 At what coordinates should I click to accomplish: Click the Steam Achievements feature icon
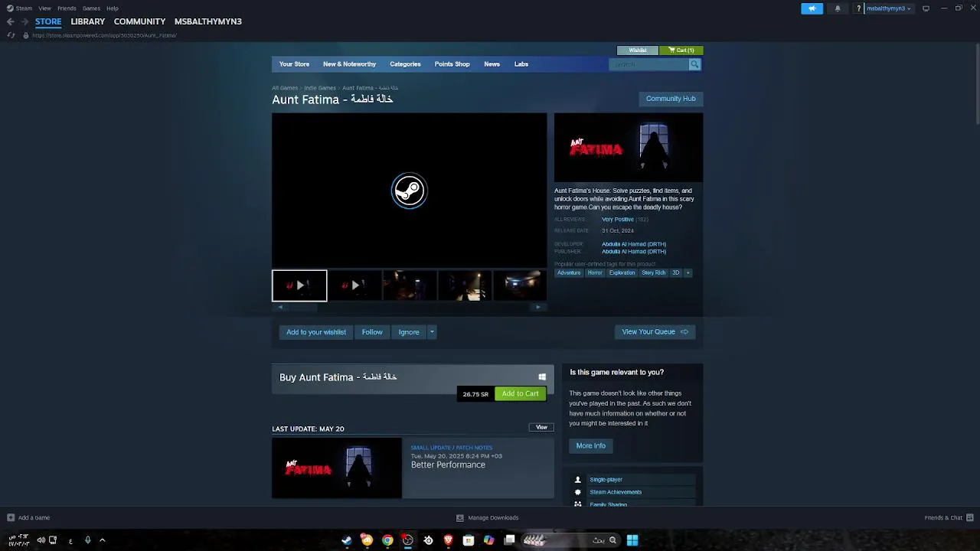578,492
